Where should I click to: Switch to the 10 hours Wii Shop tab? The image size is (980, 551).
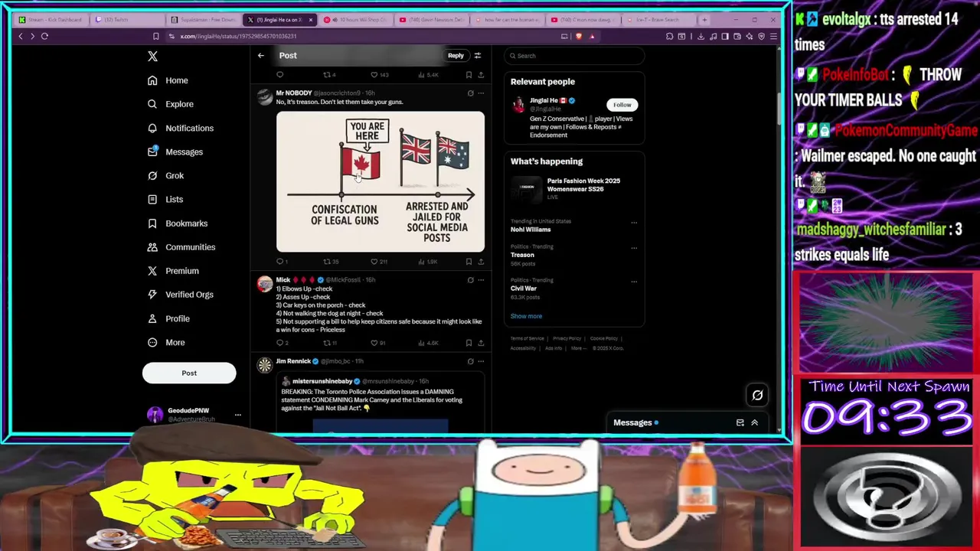pyautogui.click(x=357, y=19)
